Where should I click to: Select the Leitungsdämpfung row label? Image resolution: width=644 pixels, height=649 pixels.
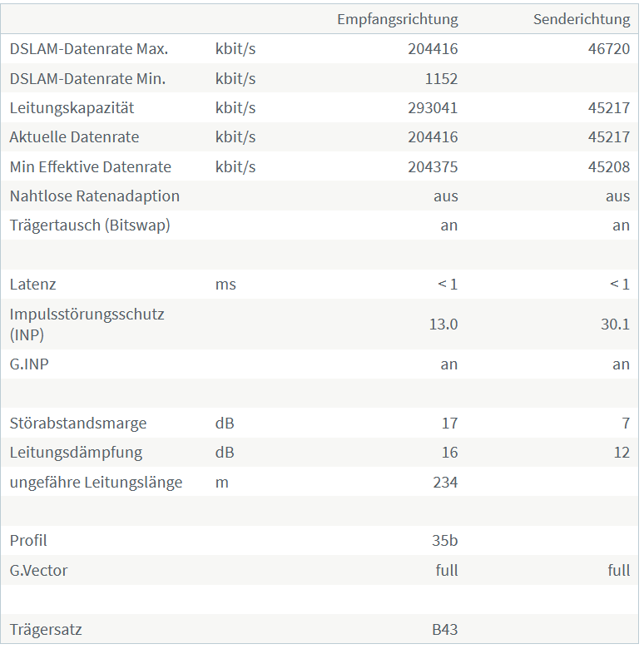pyautogui.click(x=76, y=453)
